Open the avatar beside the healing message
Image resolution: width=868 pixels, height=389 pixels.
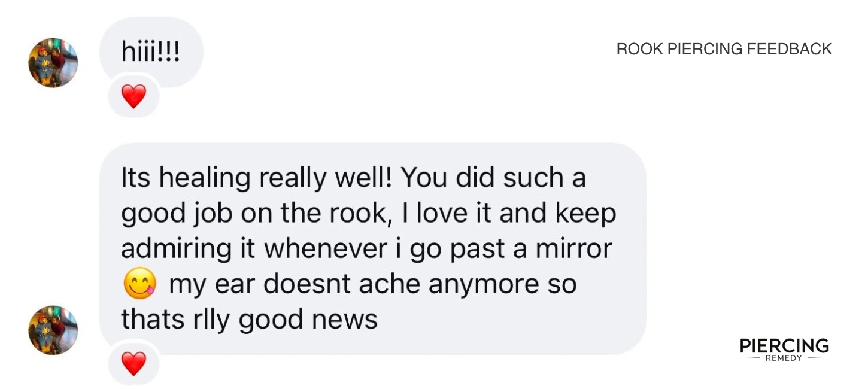tap(53, 330)
